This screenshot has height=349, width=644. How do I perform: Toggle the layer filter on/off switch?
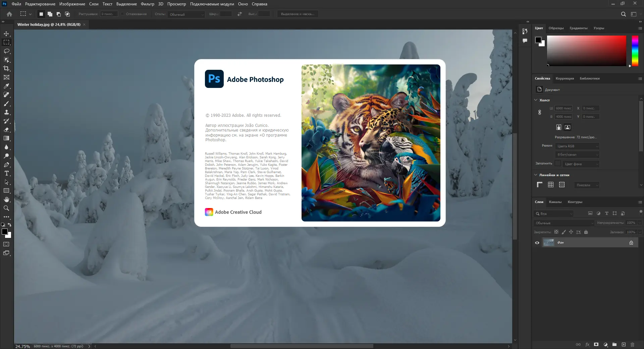641,212
